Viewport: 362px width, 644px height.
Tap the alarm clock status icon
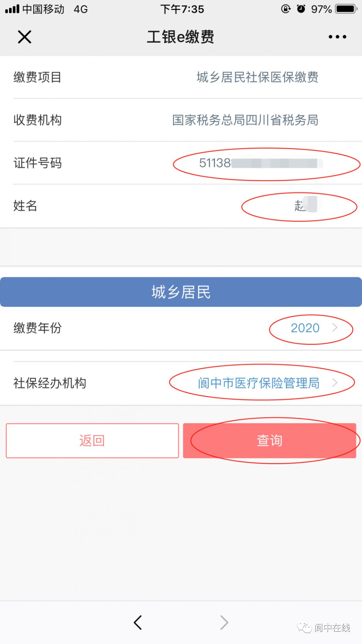click(x=301, y=9)
